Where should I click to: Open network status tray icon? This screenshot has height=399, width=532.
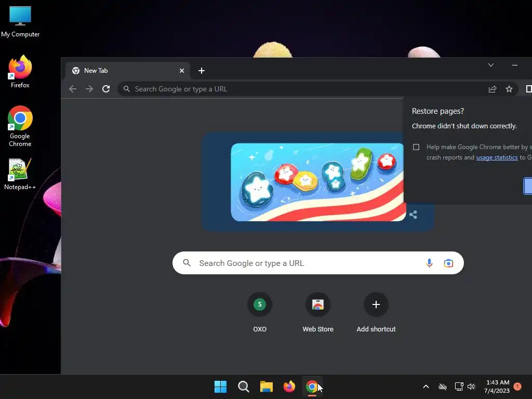pyautogui.click(x=459, y=387)
